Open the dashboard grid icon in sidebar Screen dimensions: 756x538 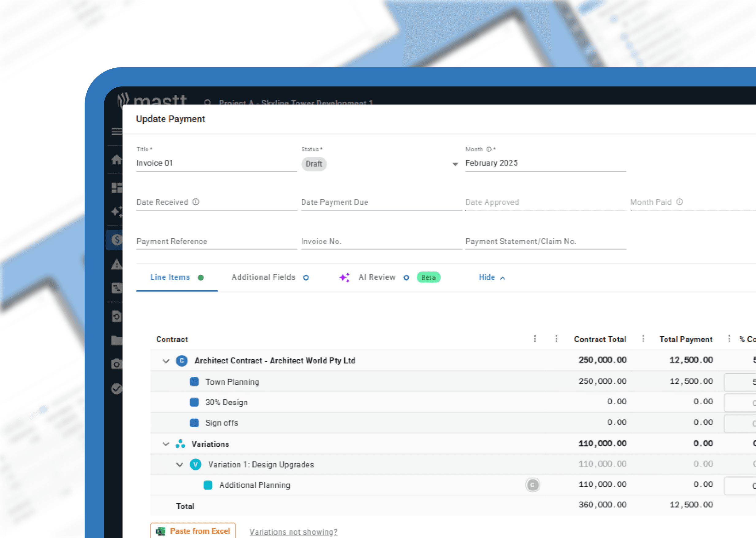(x=116, y=188)
